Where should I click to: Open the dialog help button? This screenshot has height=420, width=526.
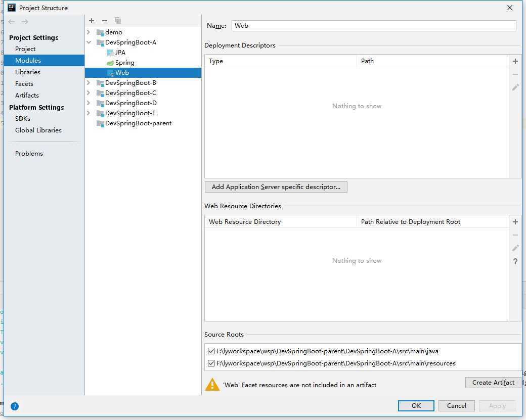tap(15, 406)
